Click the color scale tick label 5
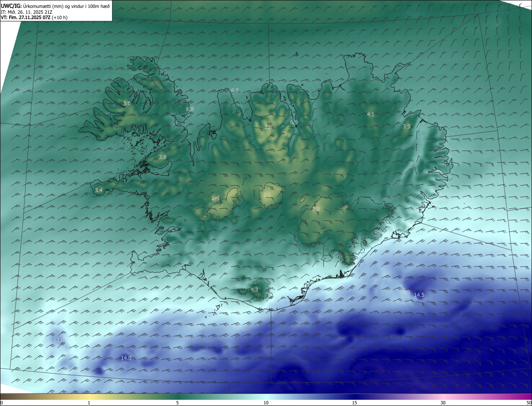Screen dimensions: 532x406 (177, 403)
